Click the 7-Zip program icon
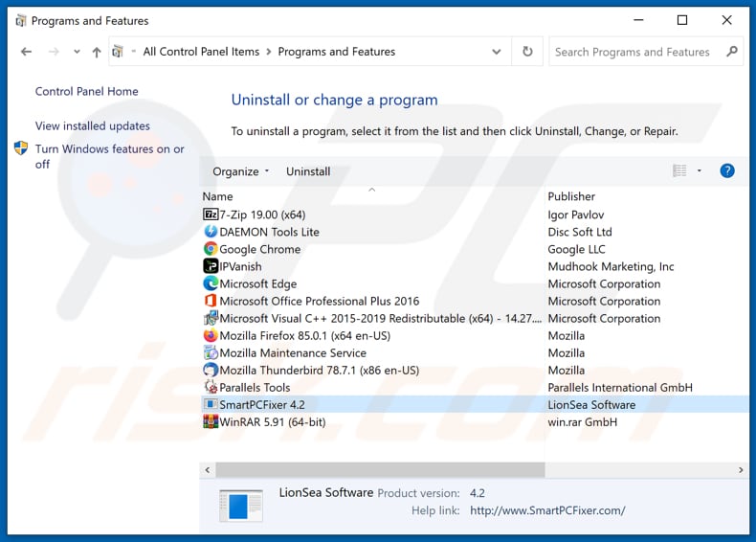Screen dimensions: 756x542 click(x=211, y=215)
